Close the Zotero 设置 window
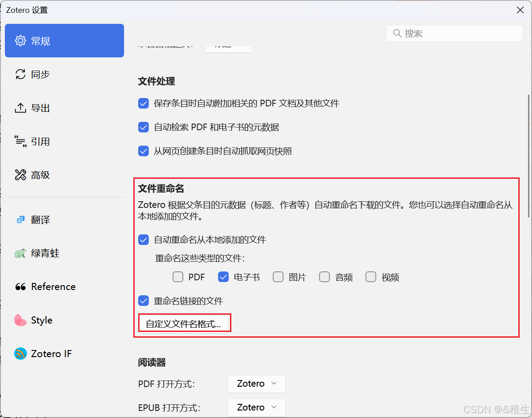 [x=521, y=10]
